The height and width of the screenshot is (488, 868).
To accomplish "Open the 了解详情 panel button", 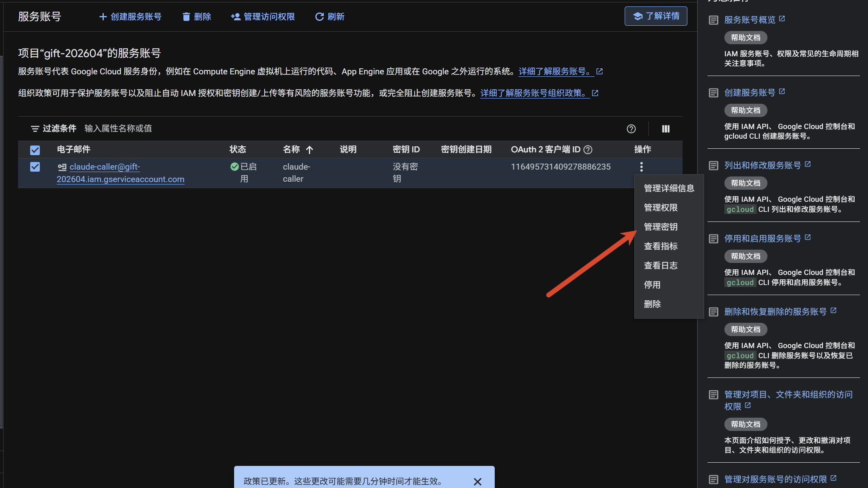I will (656, 16).
